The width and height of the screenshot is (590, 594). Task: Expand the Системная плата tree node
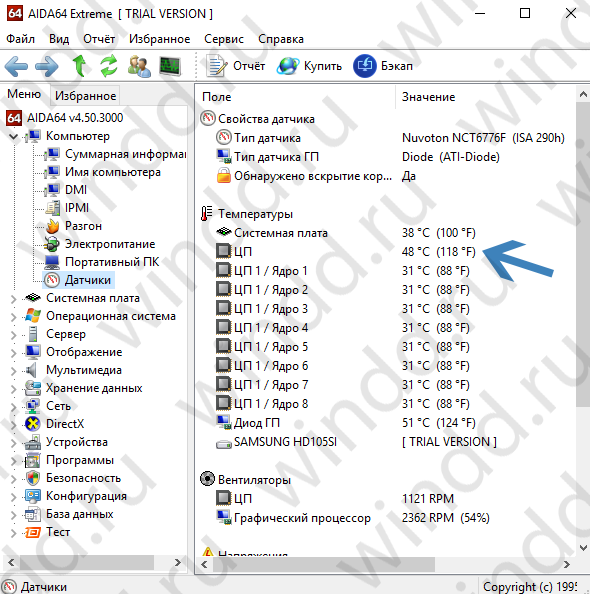coord(14,299)
